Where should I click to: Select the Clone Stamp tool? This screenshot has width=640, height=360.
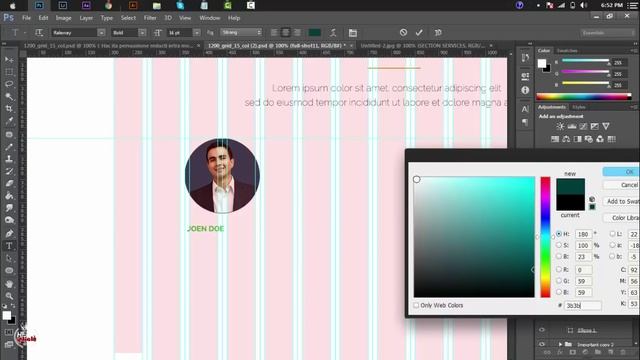click(9, 159)
